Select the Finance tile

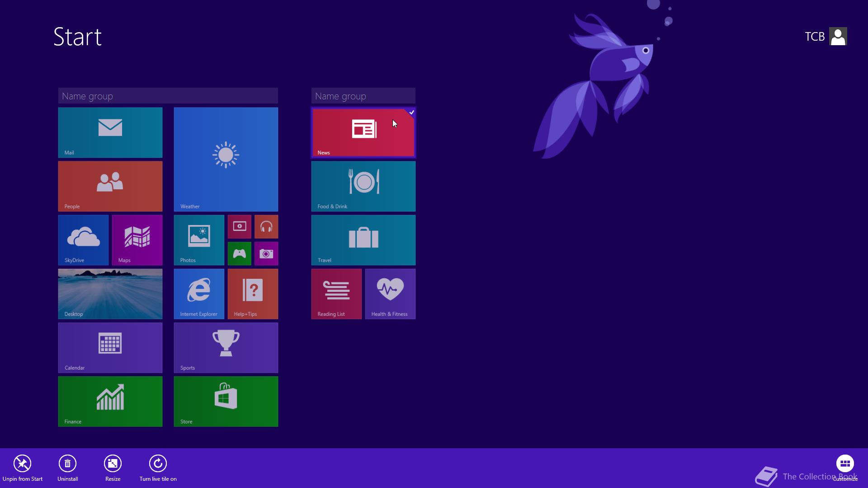[x=110, y=401]
